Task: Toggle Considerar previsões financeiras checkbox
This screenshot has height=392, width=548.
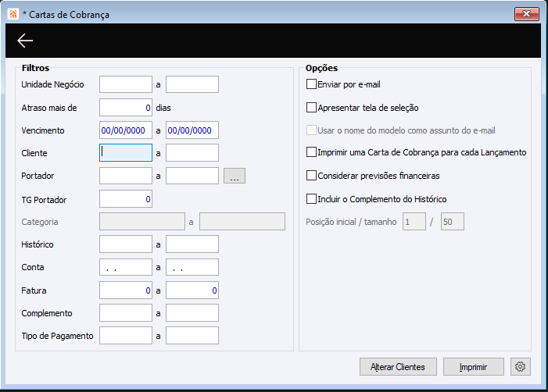Action: coord(312,176)
